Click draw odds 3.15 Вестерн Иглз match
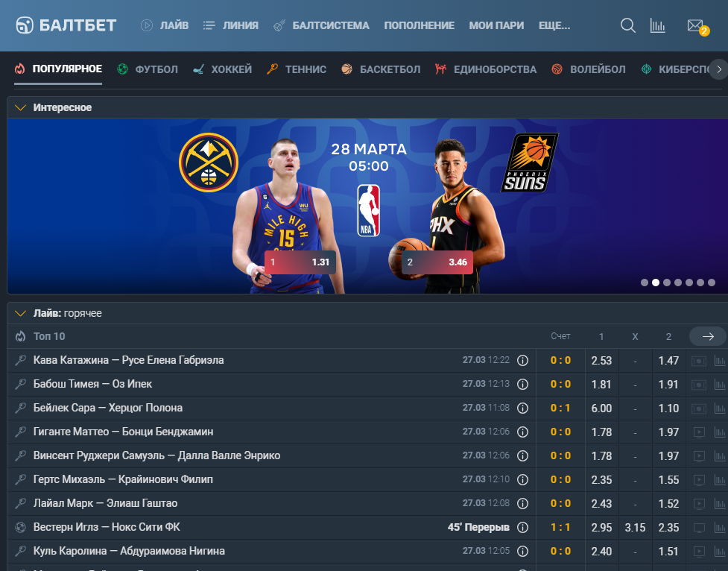The width and height of the screenshot is (728, 571). (635, 528)
